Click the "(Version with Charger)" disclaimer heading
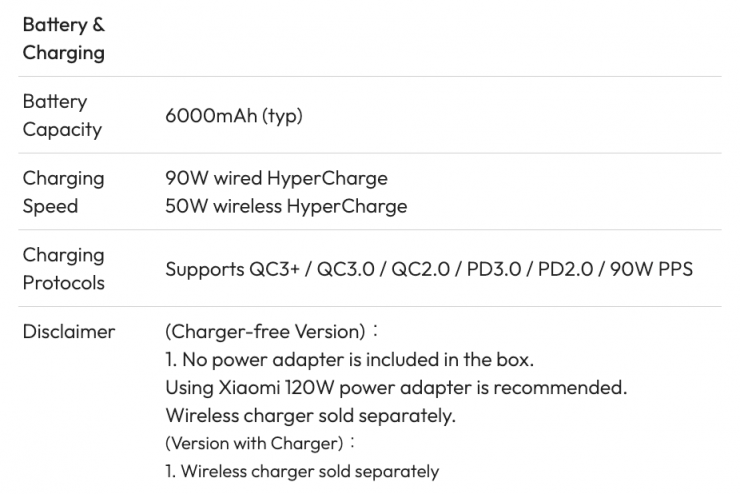The width and height of the screenshot is (740, 494). coord(255,443)
